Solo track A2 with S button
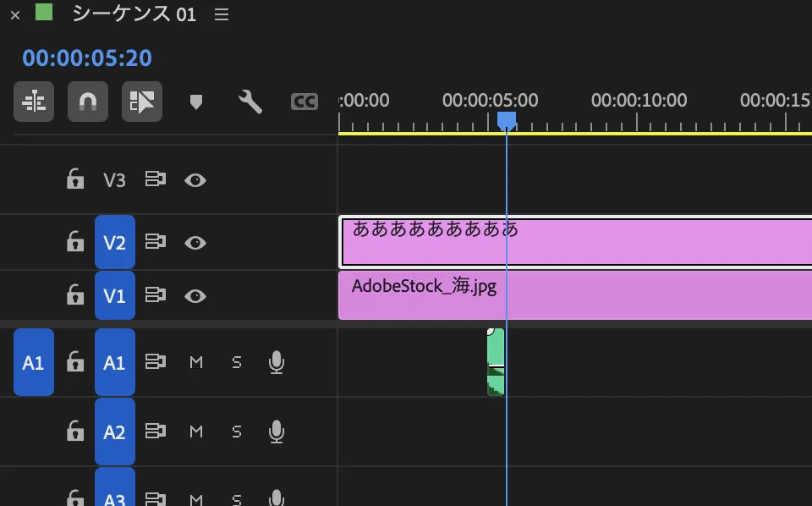812x506 pixels. 237,432
